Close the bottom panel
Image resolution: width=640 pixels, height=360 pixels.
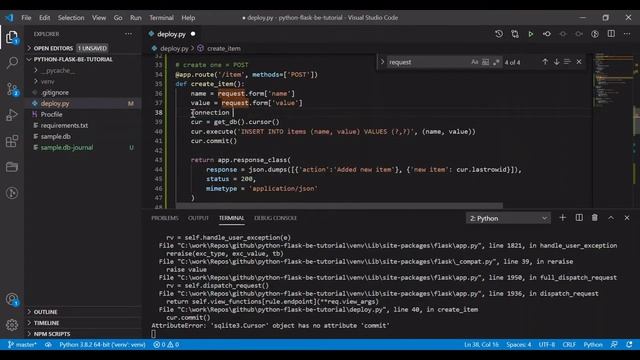[627, 218]
